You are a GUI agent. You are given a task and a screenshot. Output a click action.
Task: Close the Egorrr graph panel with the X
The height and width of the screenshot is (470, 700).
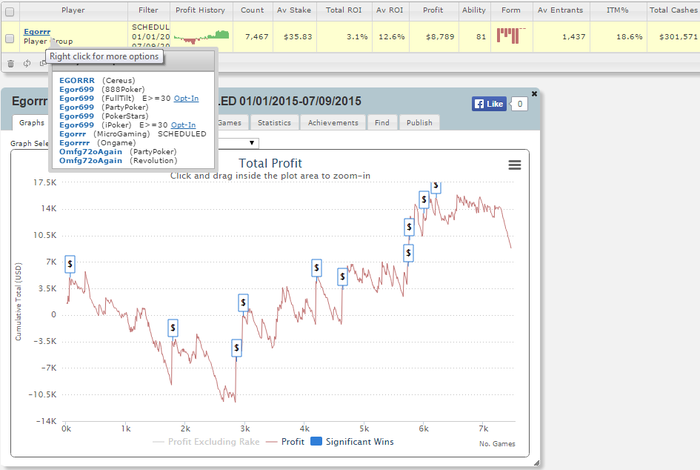point(534,94)
